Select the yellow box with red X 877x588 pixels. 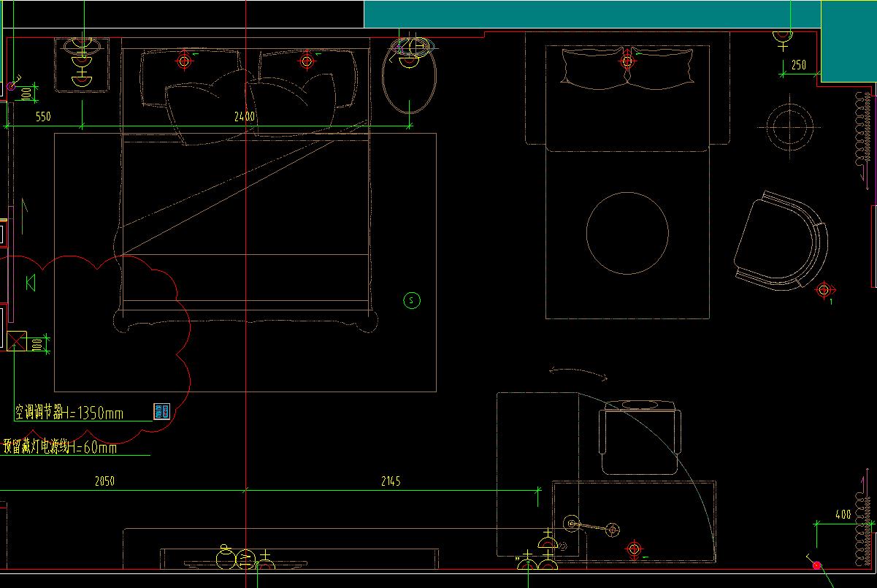(16, 341)
